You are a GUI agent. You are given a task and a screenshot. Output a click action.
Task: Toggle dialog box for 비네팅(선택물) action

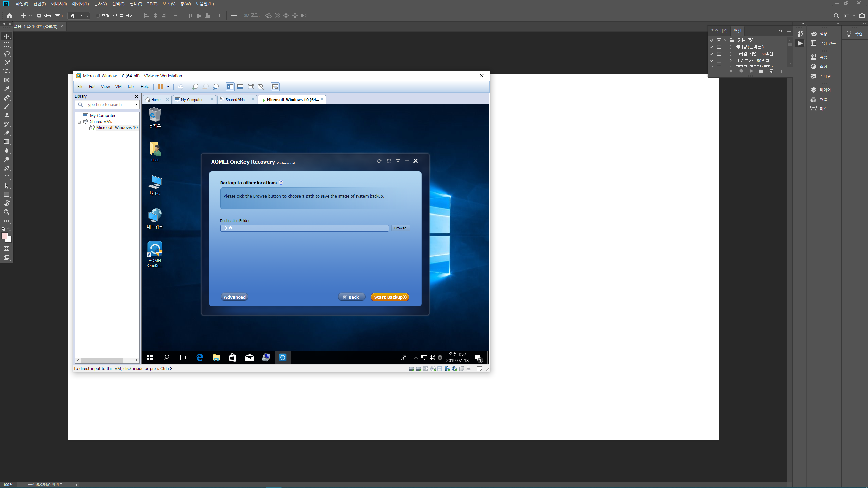(x=719, y=47)
